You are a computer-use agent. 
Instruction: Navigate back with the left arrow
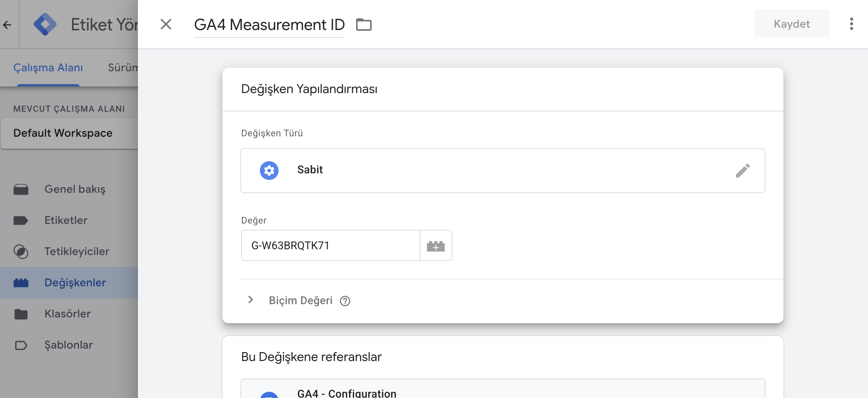click(7, 24)
